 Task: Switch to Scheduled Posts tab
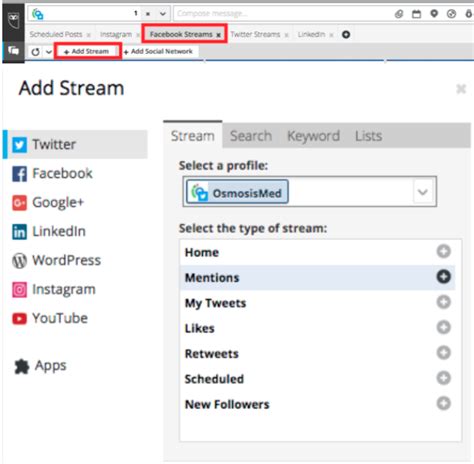coord(56,34)
